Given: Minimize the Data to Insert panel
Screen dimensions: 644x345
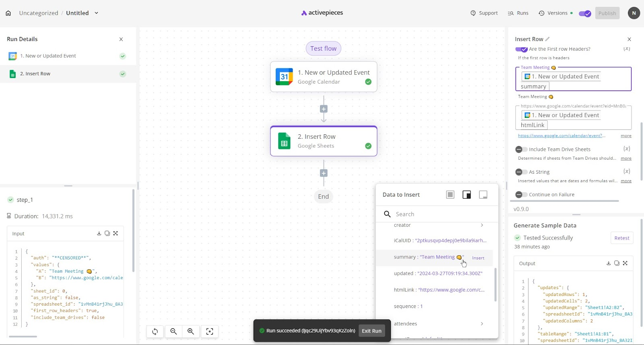Looking at the screenshot, I should 483,195.
